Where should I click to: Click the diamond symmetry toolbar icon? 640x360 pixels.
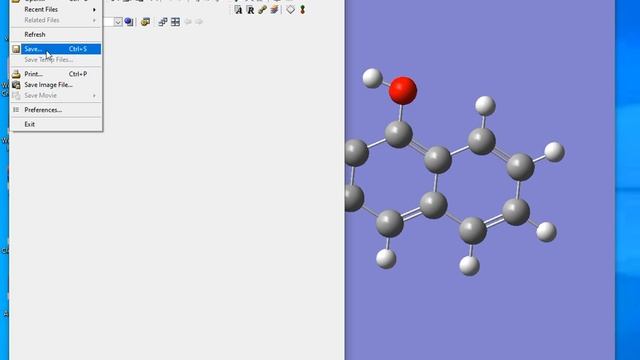click(290, 9)
